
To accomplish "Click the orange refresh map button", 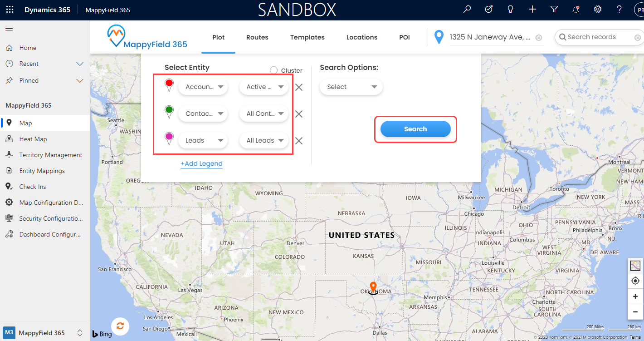I will 120,326.
